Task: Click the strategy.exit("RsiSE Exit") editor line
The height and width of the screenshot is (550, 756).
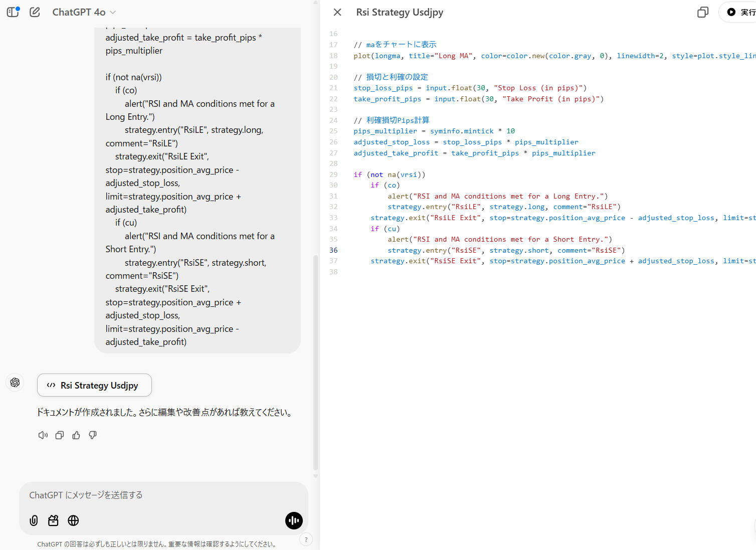Action: [563, 261]
